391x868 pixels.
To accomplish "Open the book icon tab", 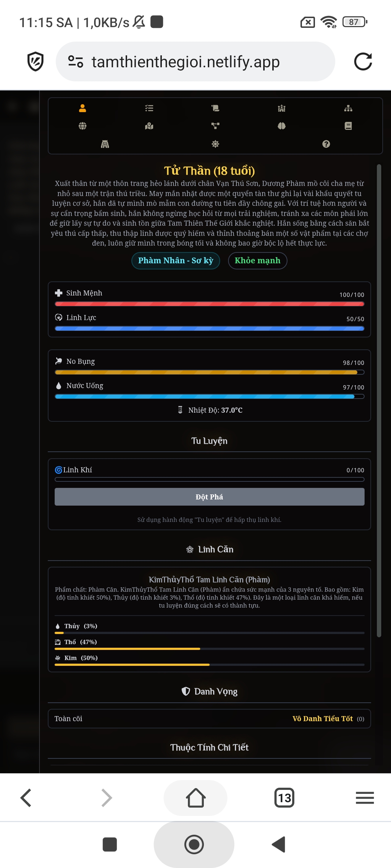I will [x=348, y=126].
